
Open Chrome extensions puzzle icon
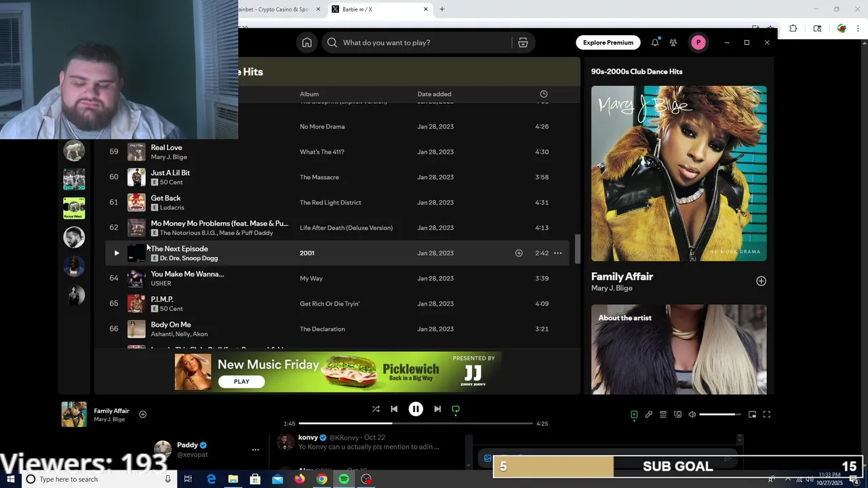pyautogui.click(x=793, y=28)
